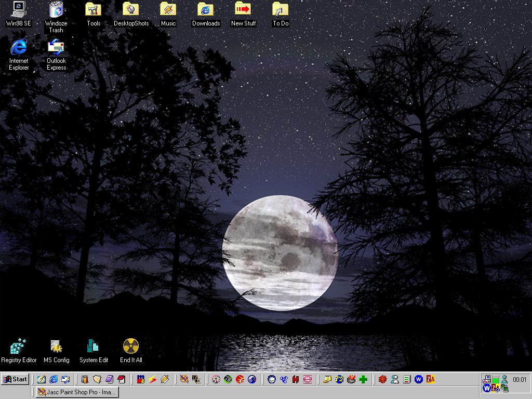Viewport: 532px width, 399px height.
Task: Launch Outlook Express from desktop
Action: point(56,47)
